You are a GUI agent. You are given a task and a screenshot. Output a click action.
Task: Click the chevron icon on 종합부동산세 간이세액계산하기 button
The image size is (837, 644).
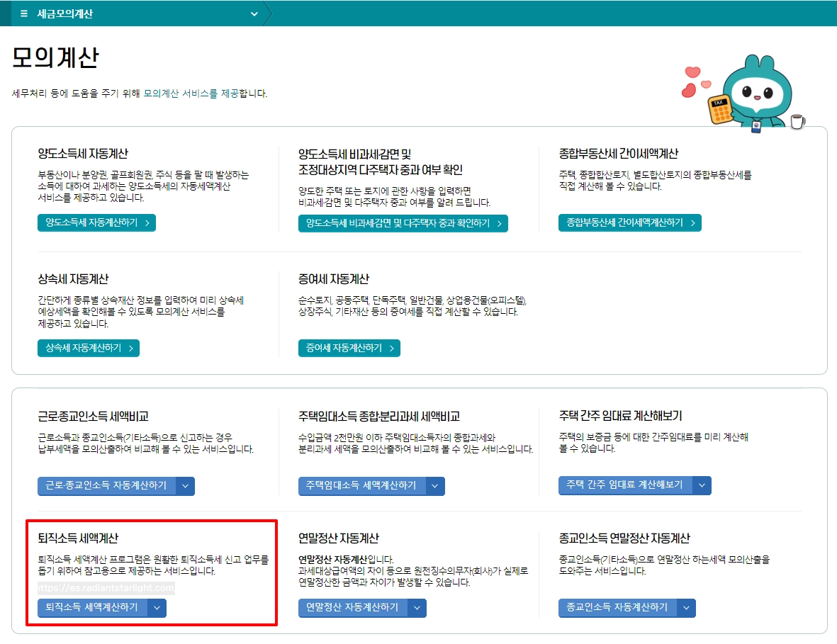[x=692, y=222]
